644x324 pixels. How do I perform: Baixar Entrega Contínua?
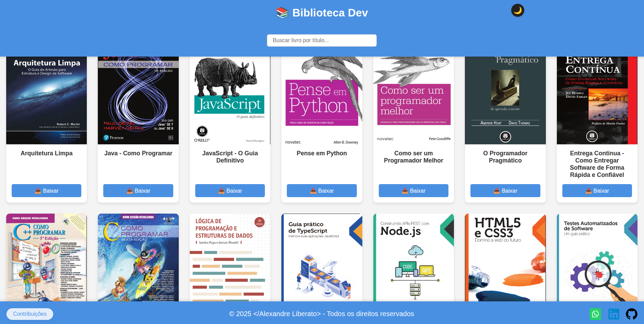(x=597, y=191)
